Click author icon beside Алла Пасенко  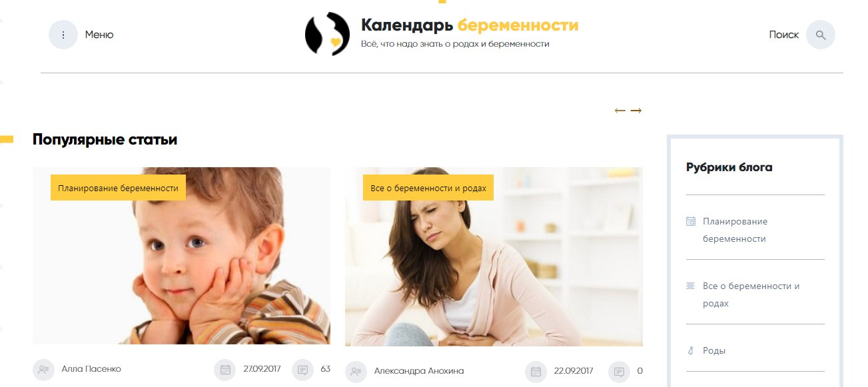click(x=43, y=369)
